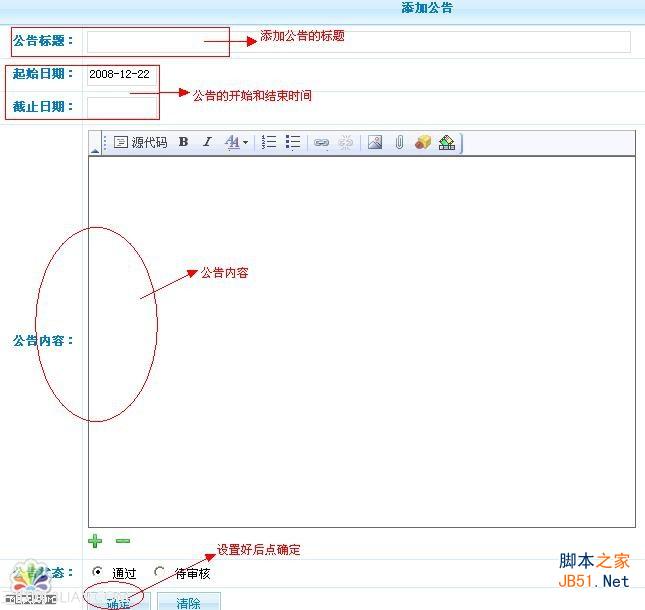Insert a numbered list
This screenshot has width=645, height=610.
point(269,142)
